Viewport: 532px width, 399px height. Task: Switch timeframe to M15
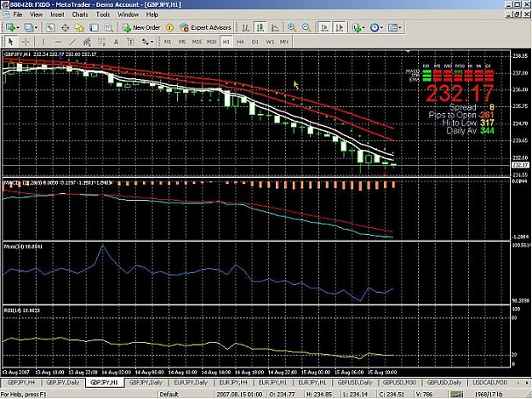tap(197, 42)
